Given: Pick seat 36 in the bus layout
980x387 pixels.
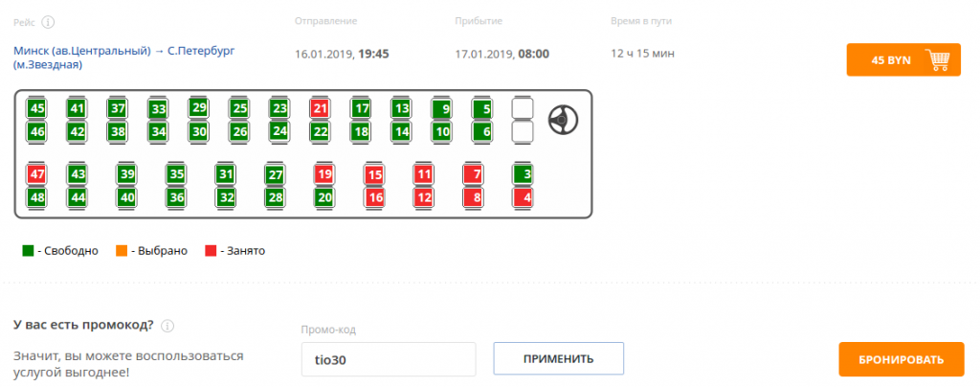Looking at the screenshot, I should pyautogui.click(x=177, y=197).
